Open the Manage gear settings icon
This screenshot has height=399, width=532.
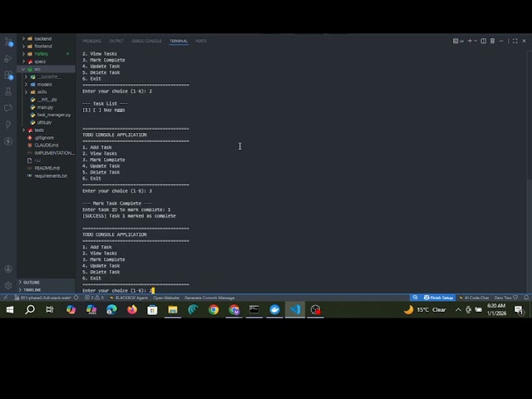[x=8, y=285]
